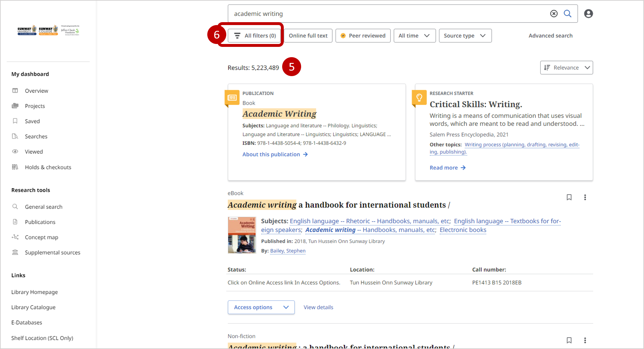
Task: Clear the search box with the X icon
Action: tap(553, 13)
